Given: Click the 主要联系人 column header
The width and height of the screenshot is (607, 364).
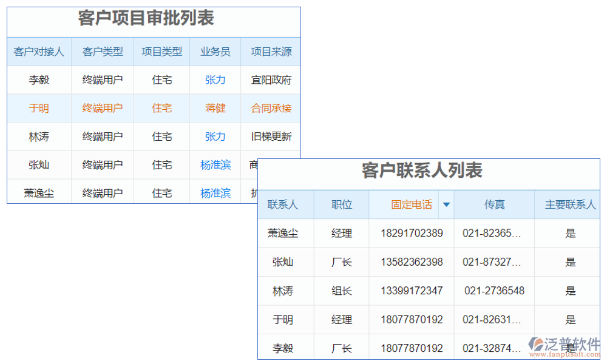Looking at the screenshot, I should pyautogui.click(x=569, y=204).
